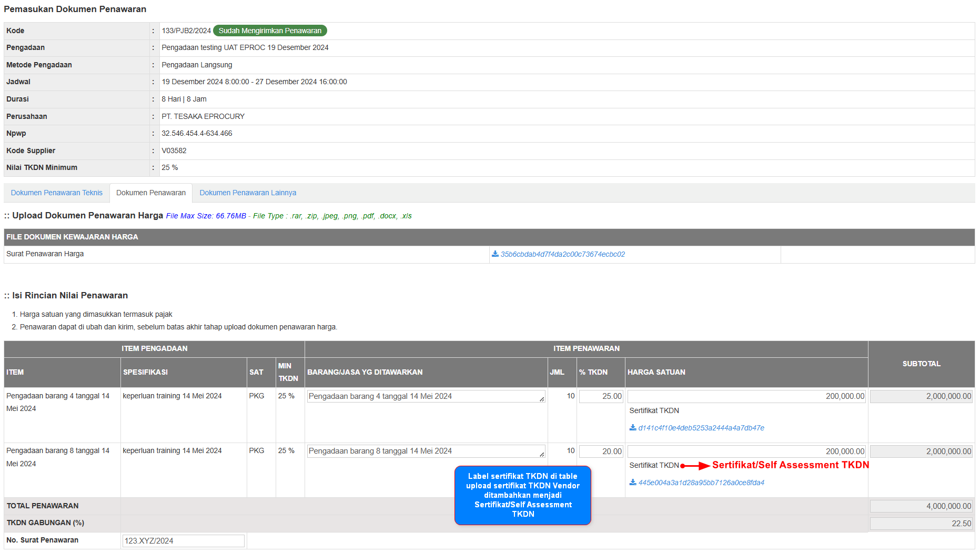Click download icon for Surat Penawaran Harga file
This screenshot has height=552, width=980.
[495, 254]
